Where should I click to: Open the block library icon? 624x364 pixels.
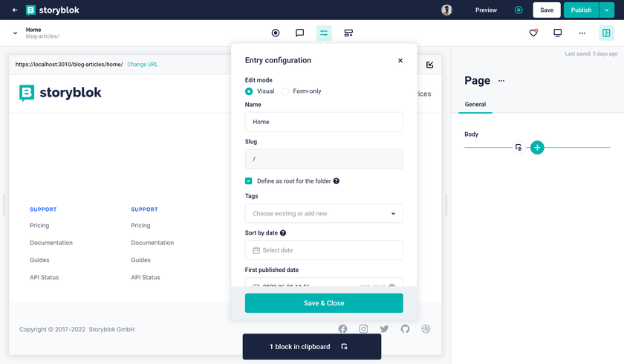click(348, 33)
